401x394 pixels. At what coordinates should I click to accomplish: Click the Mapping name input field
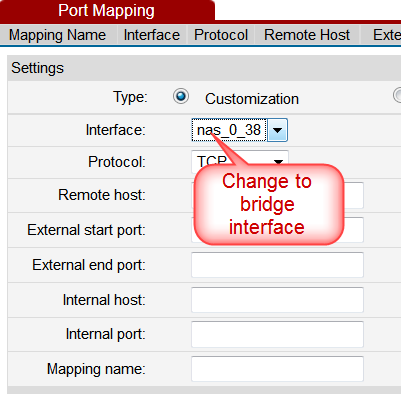(x=277, y=369)
